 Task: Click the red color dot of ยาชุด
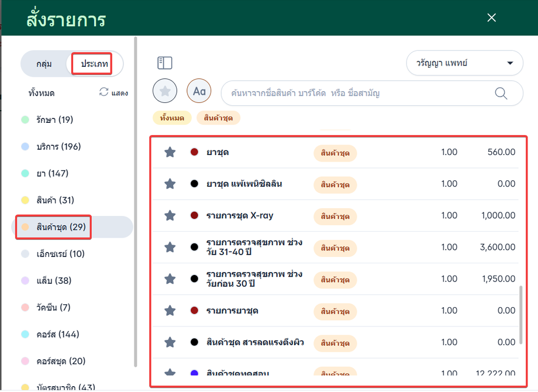[x=194, y=152]
